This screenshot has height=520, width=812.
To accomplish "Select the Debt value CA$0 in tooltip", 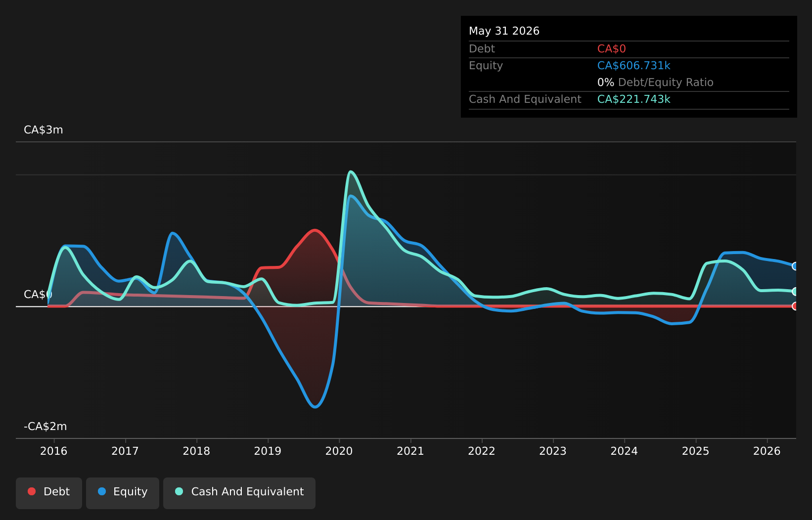I will coord(611,49).
